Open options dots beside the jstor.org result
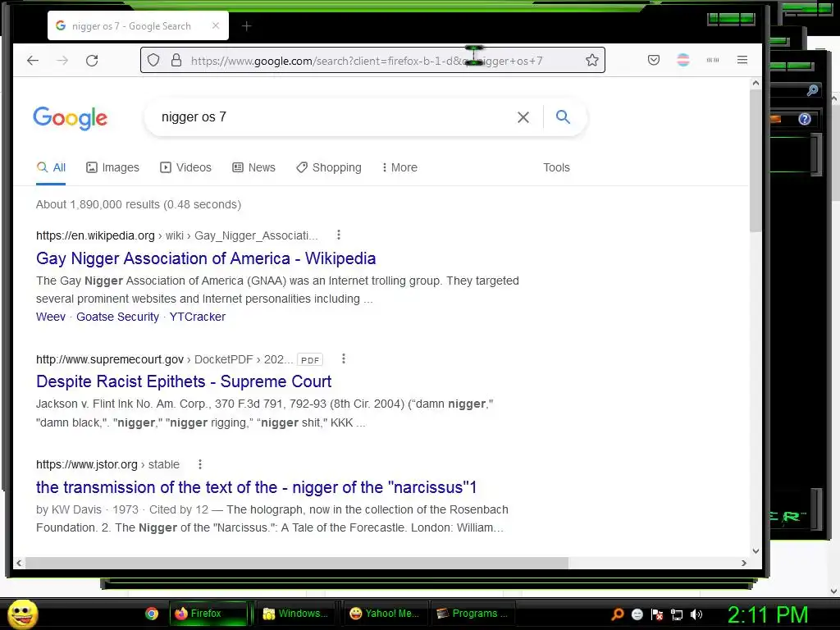Screen dimensions: 840x630 coord(200,464)
